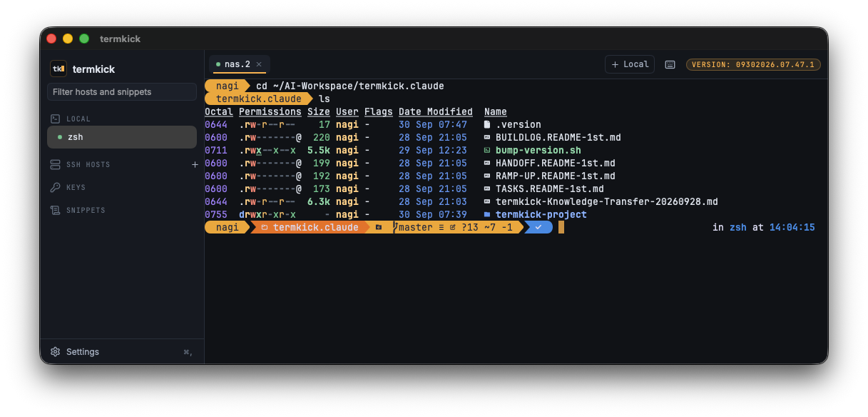Click the 0755 octal value
The width and height of the screenshot is (868, 417).
(x=216, y=214)
